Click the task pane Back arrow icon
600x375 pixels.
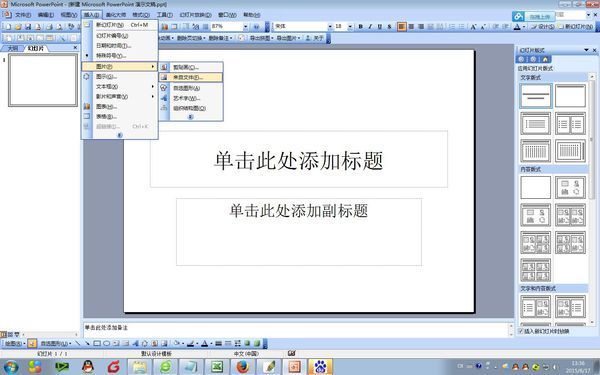tap(521, 59)
